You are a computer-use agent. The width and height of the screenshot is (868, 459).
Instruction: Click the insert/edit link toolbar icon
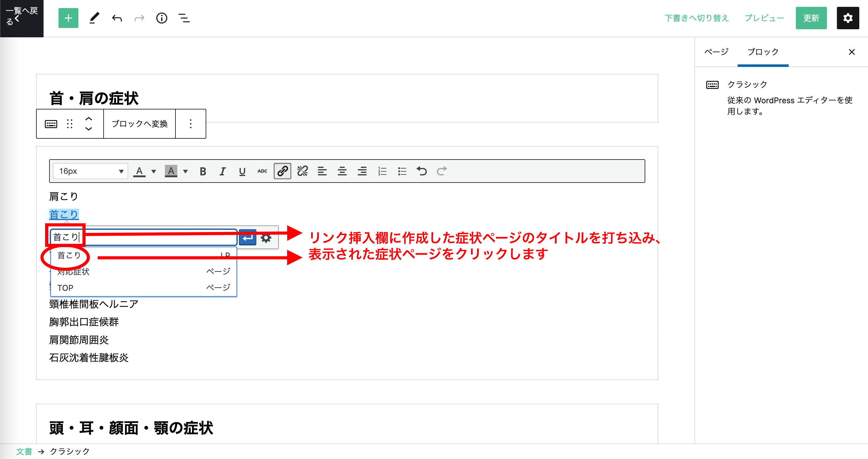click(282, 171)
